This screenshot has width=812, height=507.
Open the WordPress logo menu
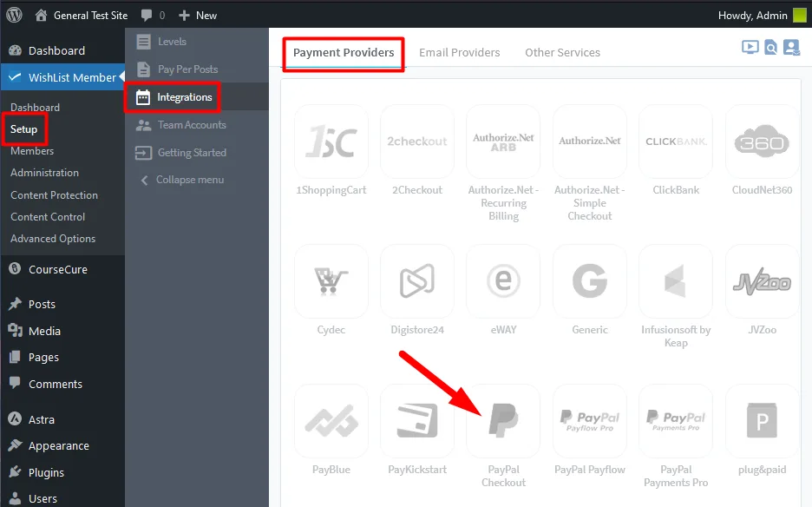coord(14,15)
